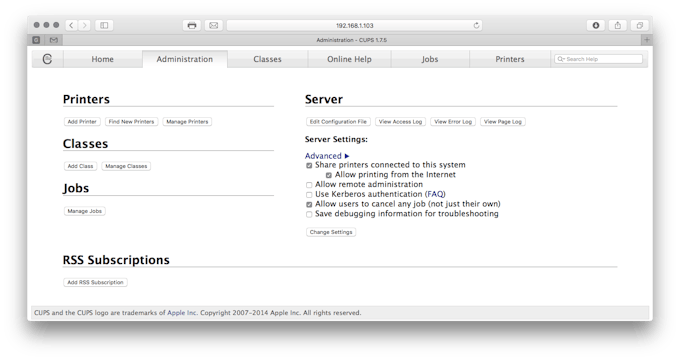This screenshot has height=360, width=680.
Task: Click the Manage Jobs button
Action: (x=85, y=211)
